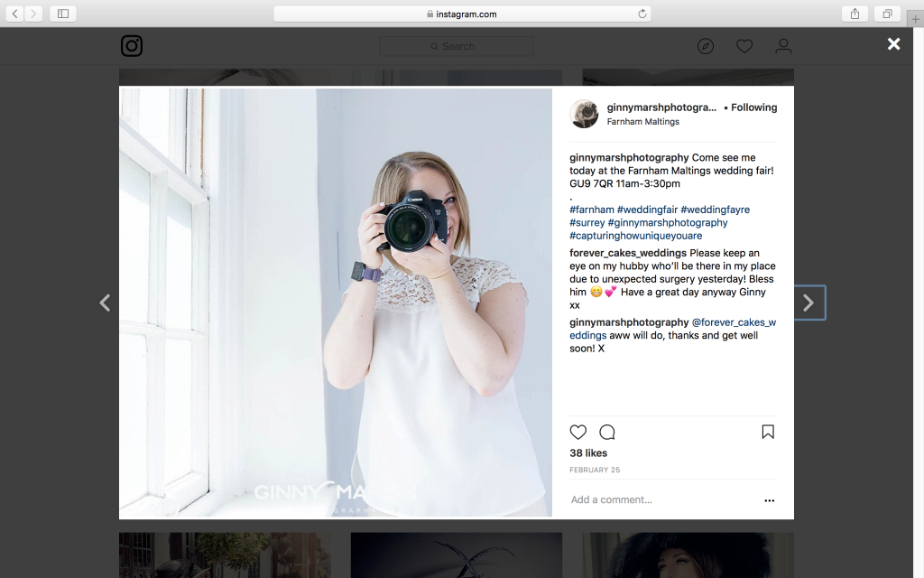Open the #weddingfair hashtag

[x=648, y=210]
